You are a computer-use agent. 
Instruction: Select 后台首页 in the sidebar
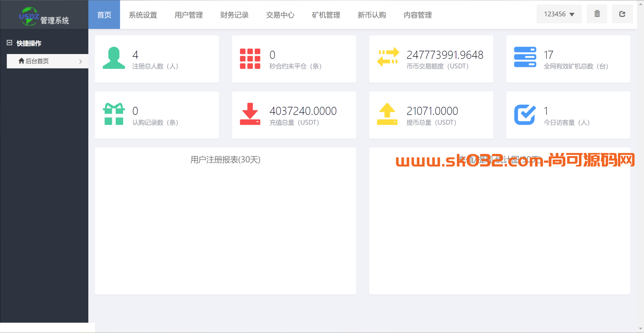pyautogui.click(x=47, y=61)
